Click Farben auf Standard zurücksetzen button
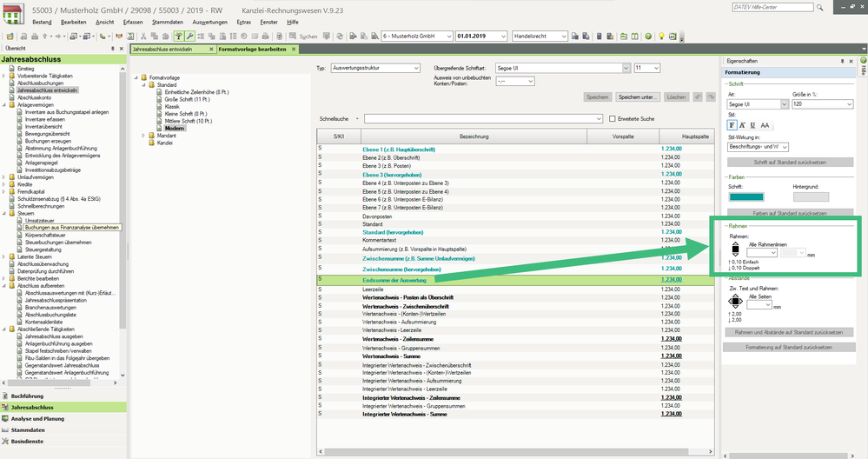The height and width of the screenshot is (459, 868). (x=790, y=213)
